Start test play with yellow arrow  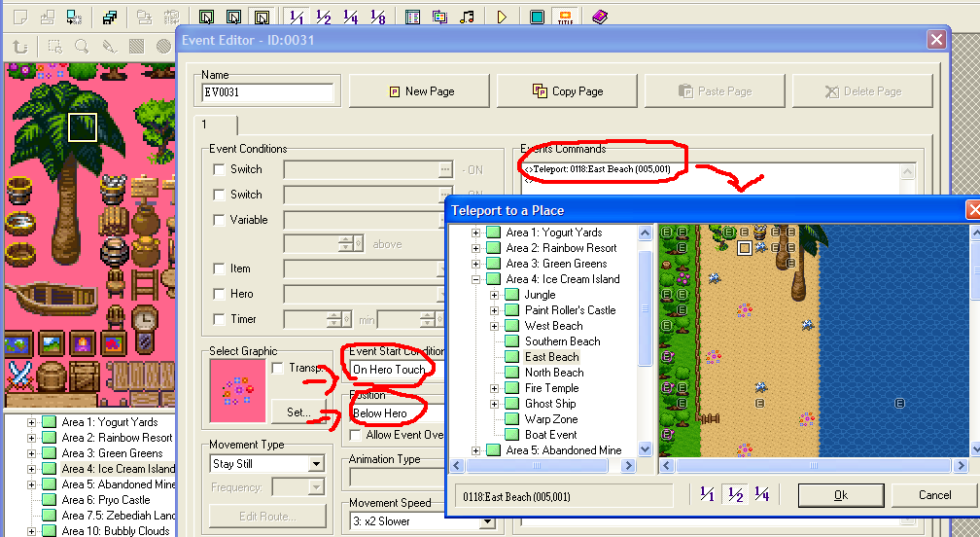click(502, 18)
